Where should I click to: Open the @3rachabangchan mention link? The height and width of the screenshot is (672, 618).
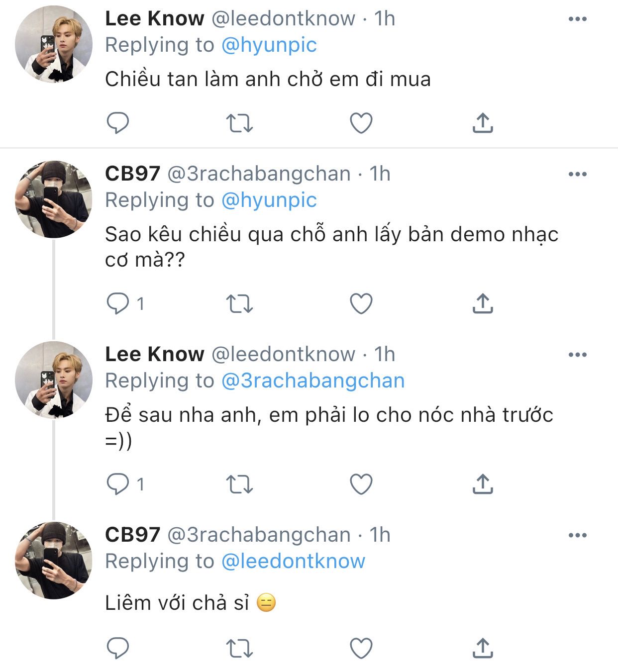pos(312,381)
